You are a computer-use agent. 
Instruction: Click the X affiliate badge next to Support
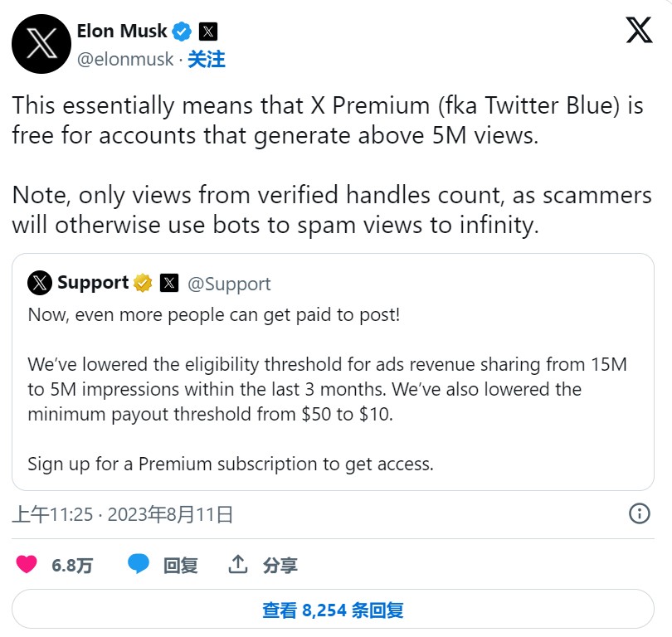coord(169,283)
